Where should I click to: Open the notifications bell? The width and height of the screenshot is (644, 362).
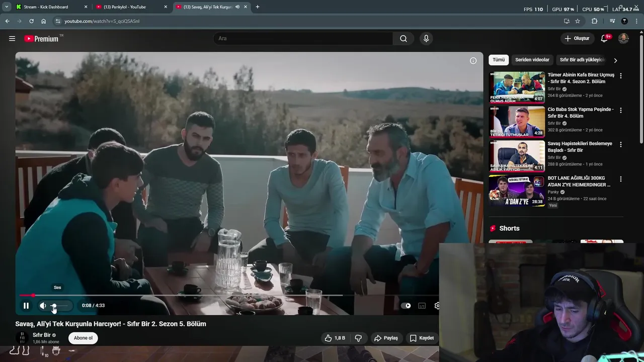point(605,39)
